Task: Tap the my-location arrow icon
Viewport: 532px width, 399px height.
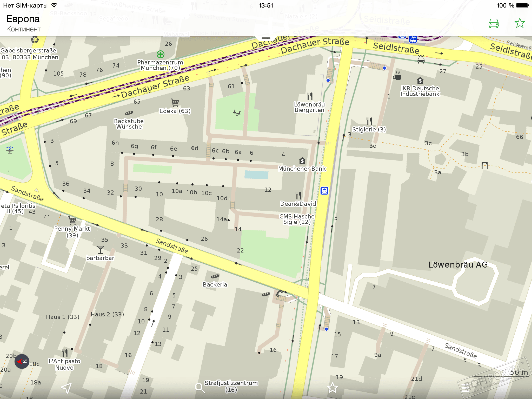Action: [66, 388]
